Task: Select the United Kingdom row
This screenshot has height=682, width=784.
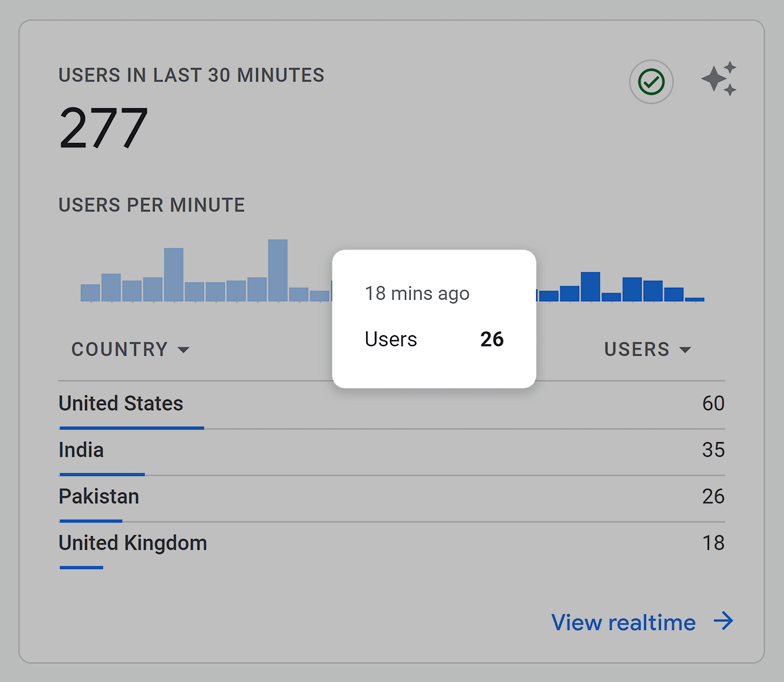Action: tap(392, 545)
